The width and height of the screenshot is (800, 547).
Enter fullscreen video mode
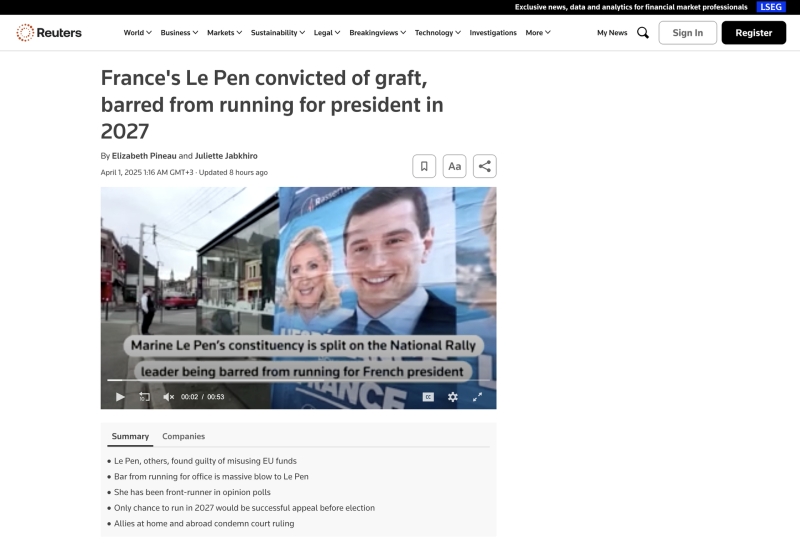pyautogui.click(x=477, y=397)
